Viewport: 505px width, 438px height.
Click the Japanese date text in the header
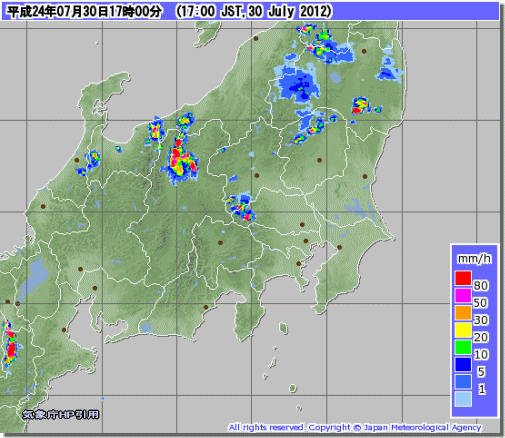tap(85, 12)
